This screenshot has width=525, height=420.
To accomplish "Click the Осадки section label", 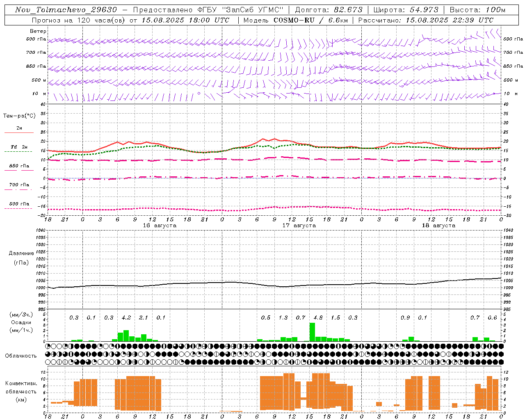I will click(21, 322).
